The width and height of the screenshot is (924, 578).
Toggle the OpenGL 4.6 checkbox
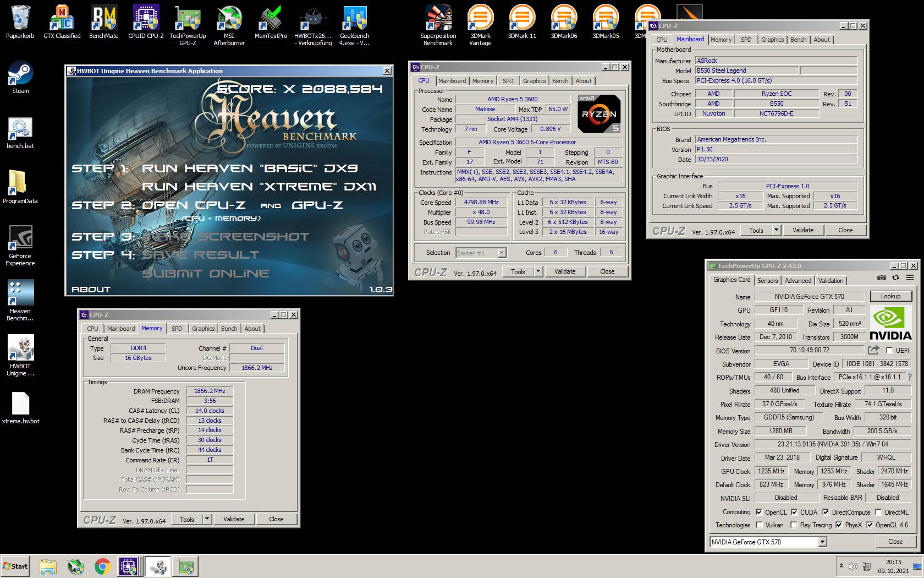tap(870, 525)
